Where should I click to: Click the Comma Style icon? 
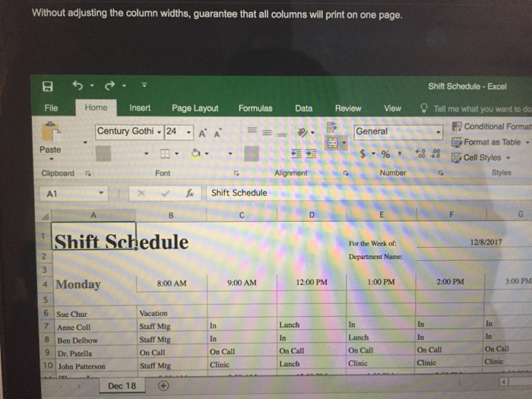click(400, 154)
